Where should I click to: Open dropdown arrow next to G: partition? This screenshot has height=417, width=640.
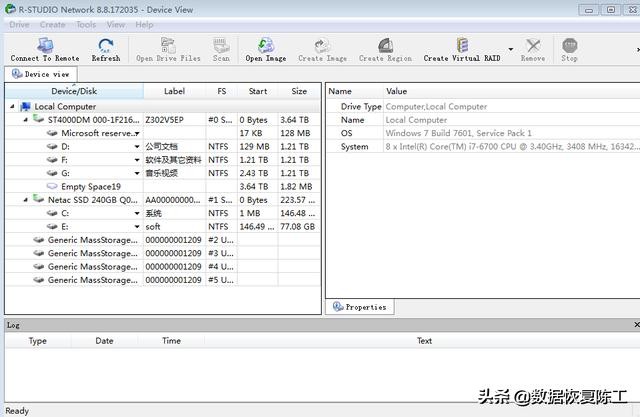click(x=137, y=174)
